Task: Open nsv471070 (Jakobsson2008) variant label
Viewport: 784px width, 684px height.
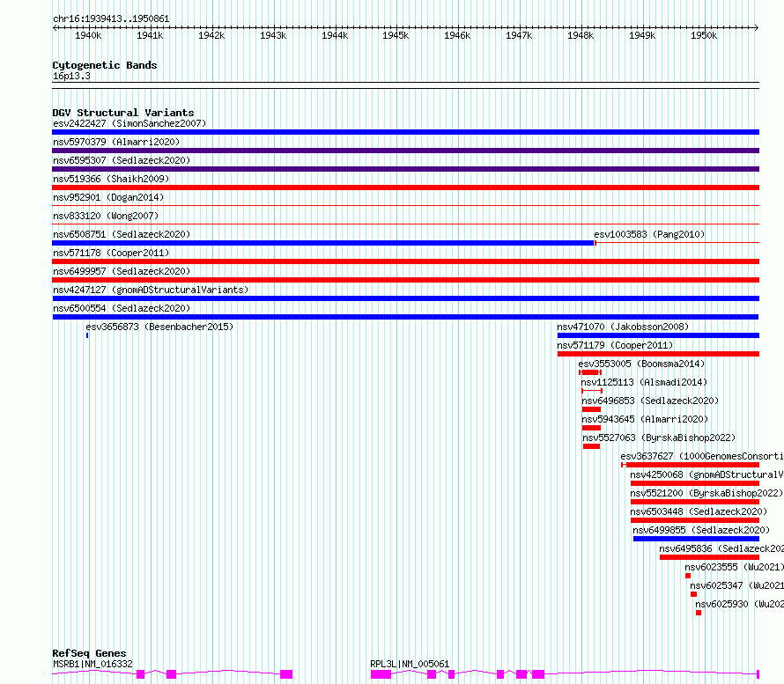Action: tap(623, 327)
